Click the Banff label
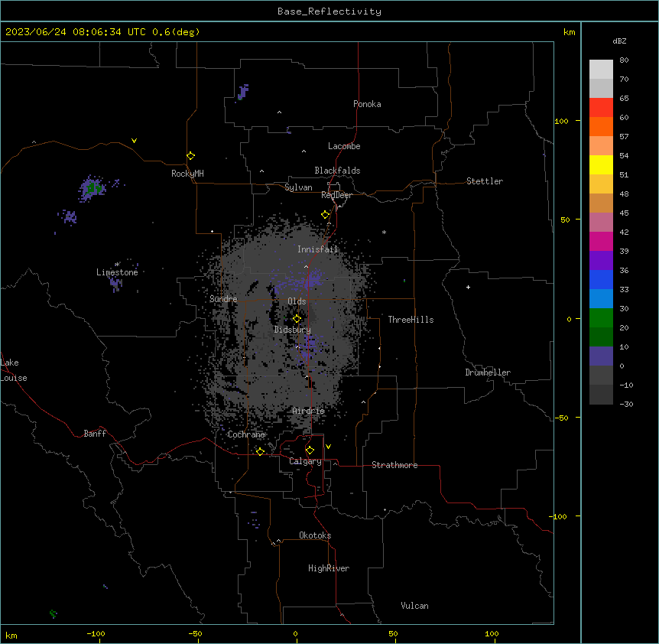The height and width of the screenshot is (644, 659). (x=95, y=434)
